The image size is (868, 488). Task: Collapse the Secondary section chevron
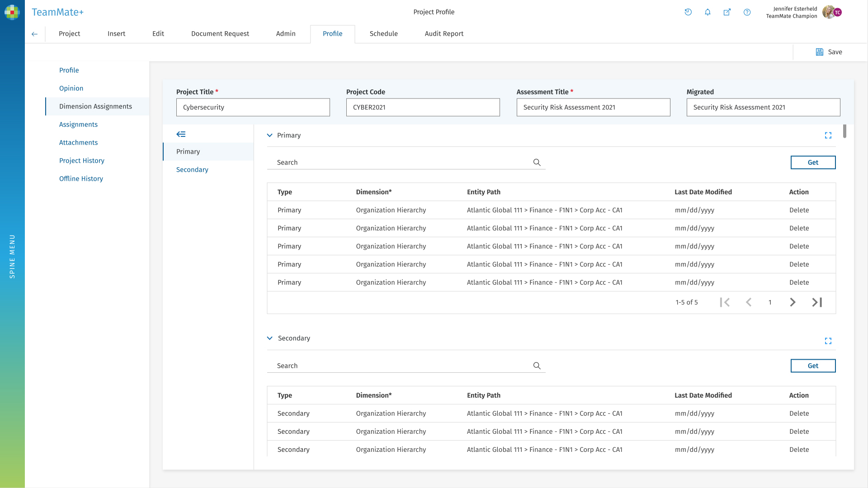point(270,338)
